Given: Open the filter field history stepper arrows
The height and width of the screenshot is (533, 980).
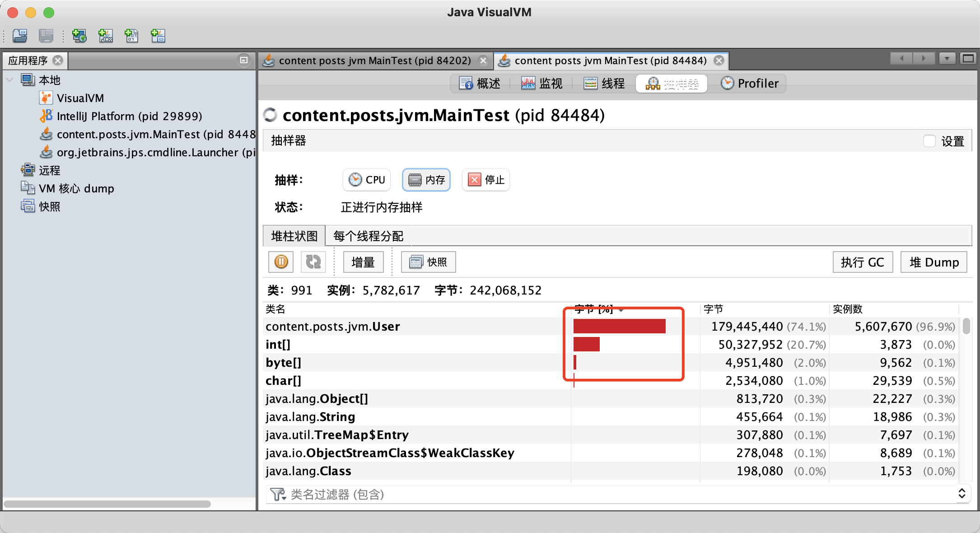Looking at the screenshot, I should [x=961, y=494].
